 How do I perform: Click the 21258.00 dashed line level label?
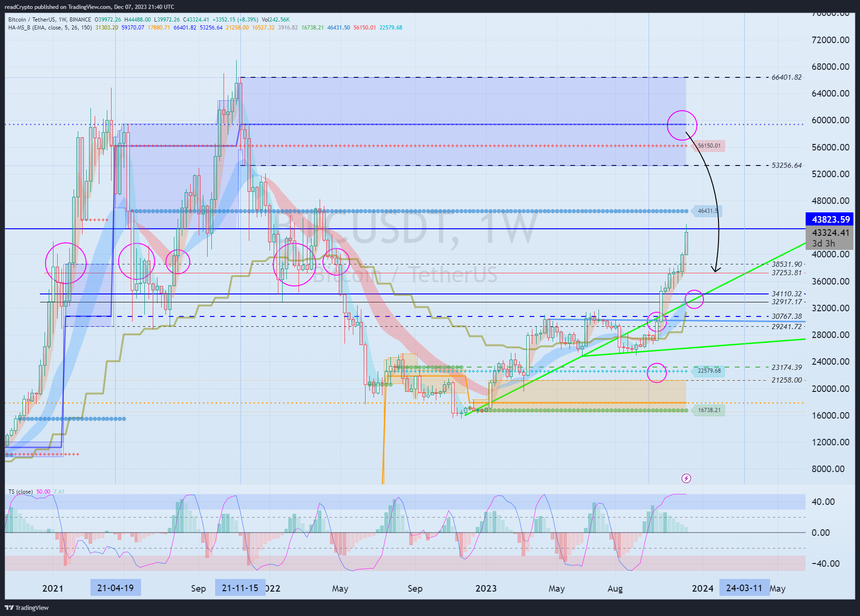(786, 380)
